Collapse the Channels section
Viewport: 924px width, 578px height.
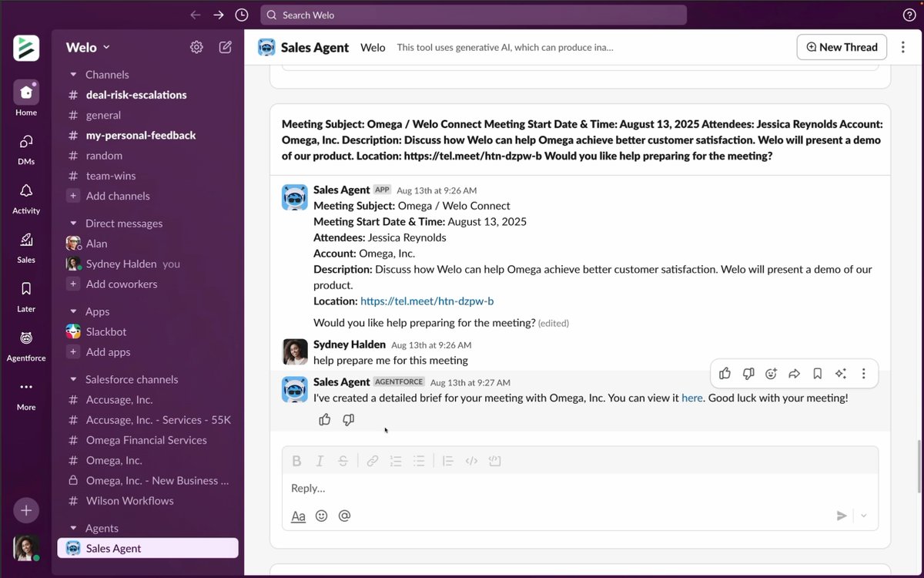pyautogui.click(x=74, y=75)
